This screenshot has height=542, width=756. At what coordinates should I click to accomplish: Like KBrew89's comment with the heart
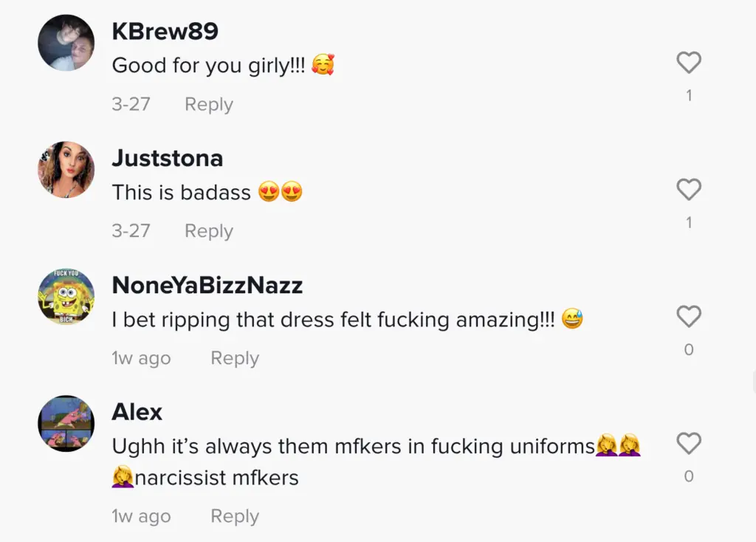[689, 62]
